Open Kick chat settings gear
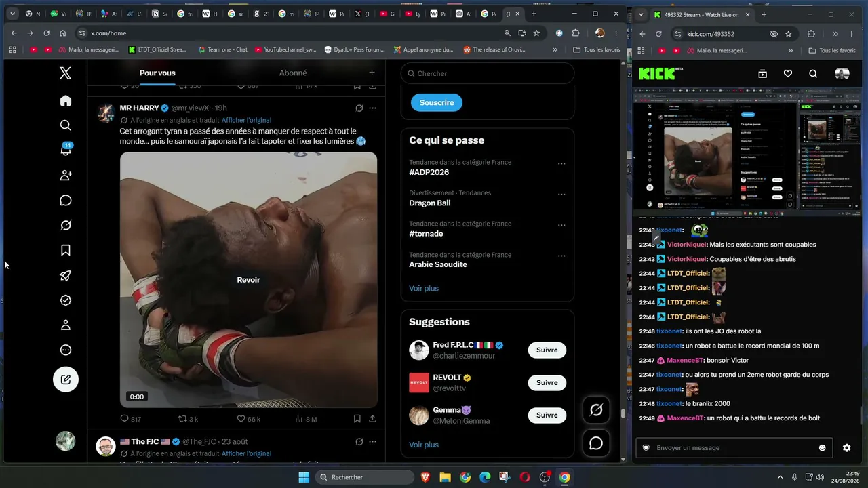 (846, 448)
